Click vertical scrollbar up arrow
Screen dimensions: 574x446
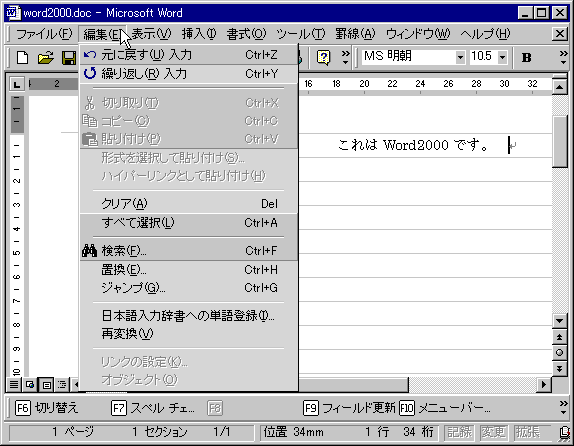pyautogui.click(x=559, y=86)
